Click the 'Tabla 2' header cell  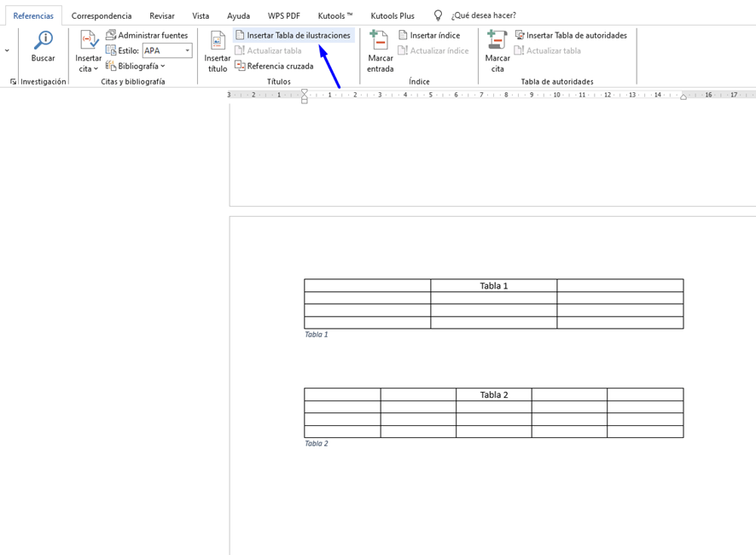point(494,394)
